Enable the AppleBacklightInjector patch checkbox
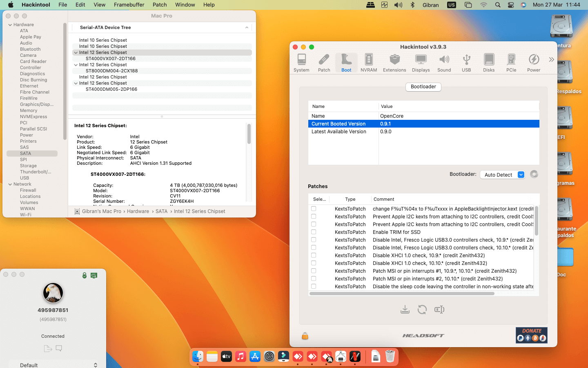The width and height of the screenshot is (588, 368). click(x=314, y=209)
